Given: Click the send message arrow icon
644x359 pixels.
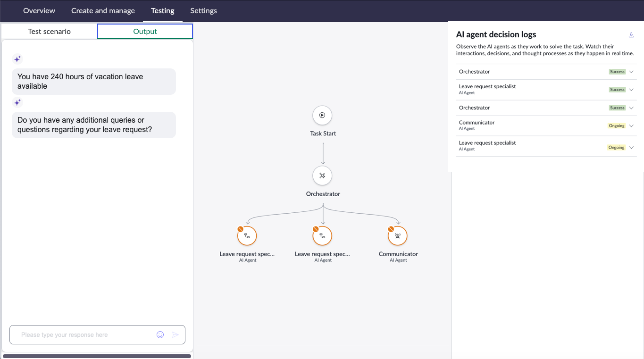Looking at the screenshot, I should tap(176, 334).
